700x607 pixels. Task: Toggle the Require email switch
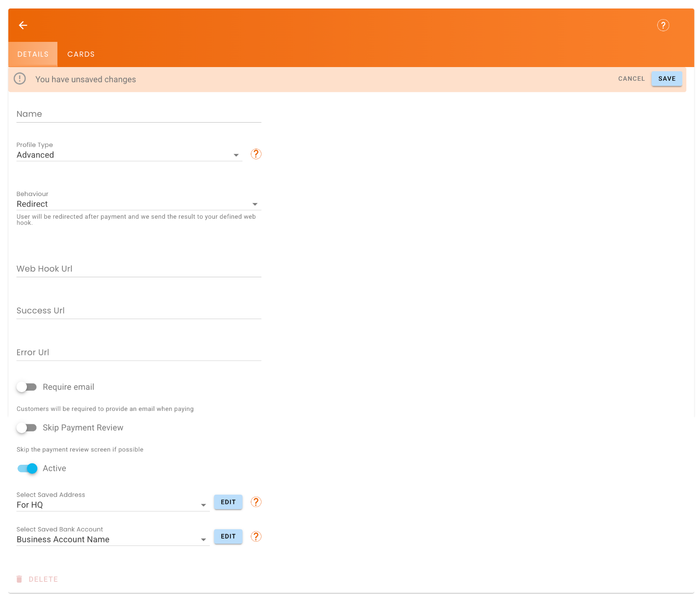click(x=26, y=387)
